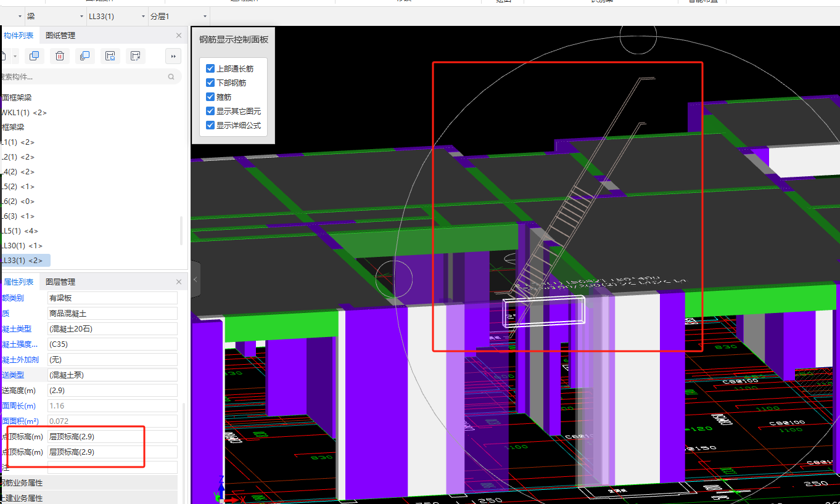Click the inter-floor copy icon beside trash

coord(85,56)
